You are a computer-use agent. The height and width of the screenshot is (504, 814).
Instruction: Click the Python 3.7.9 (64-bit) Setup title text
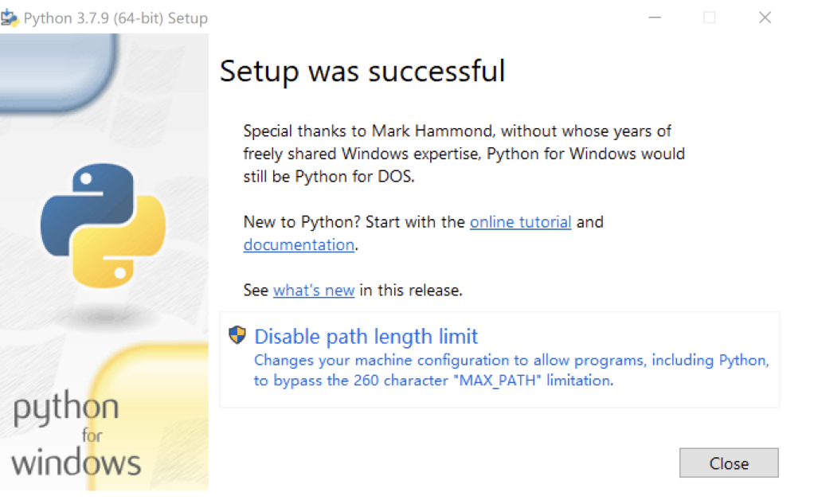pyautogui.click(x=115, y=18)
